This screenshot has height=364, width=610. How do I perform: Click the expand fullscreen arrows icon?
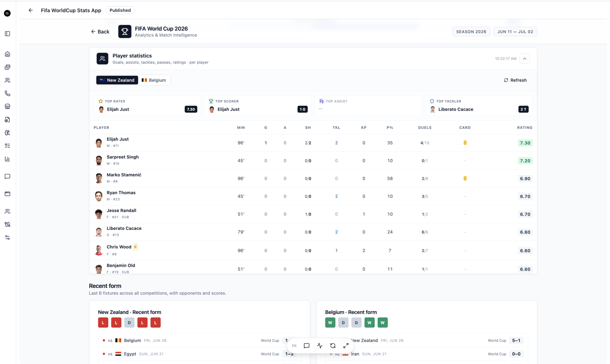pyautogui.click(x=346, y=345)
